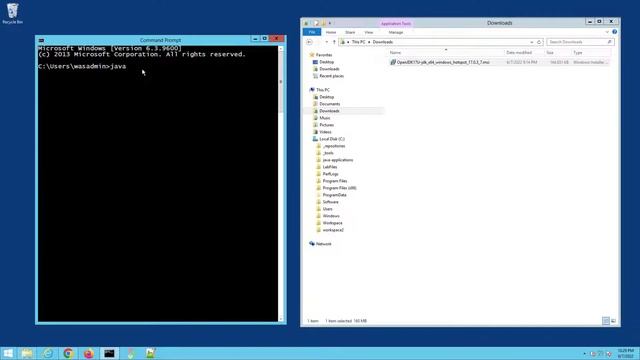
Task: Open the _repositories folder in tree
Action: coord(333,146)
